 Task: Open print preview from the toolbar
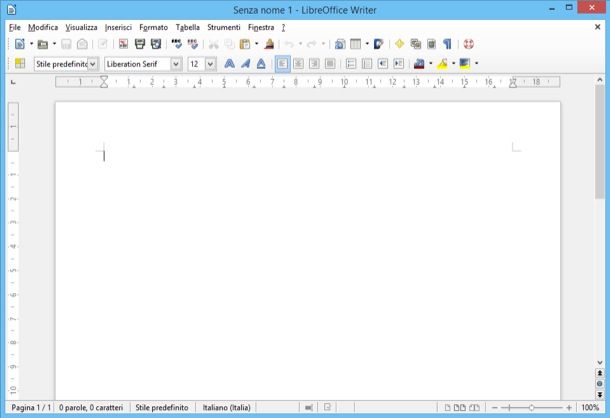(156, 44)
